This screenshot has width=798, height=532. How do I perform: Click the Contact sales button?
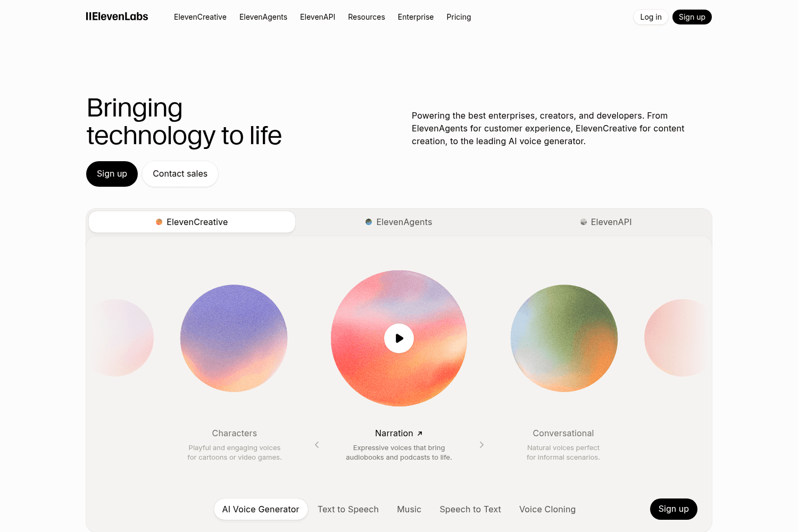180,174
